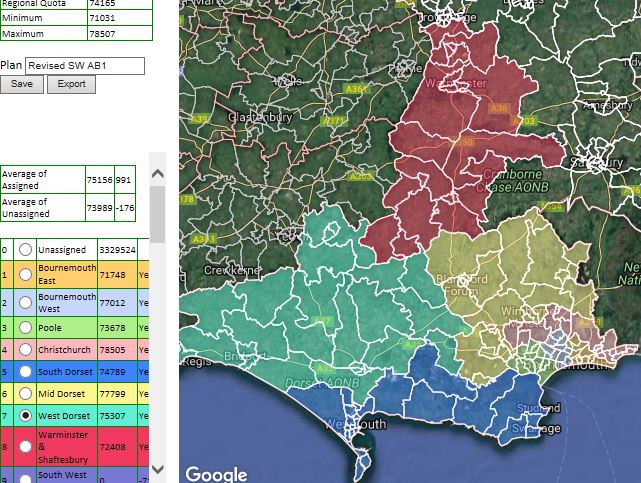The width and height of the screenshot is (641, 483).
Task: Click the Cranborne Chase AONB map label
Action: point(513,181)
